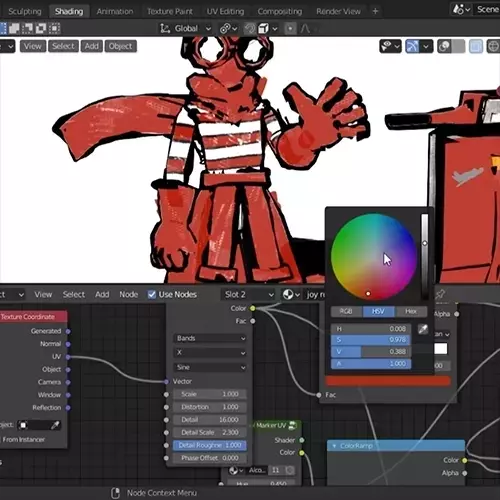Click the red color swatch below picker

tap(388, 381)
